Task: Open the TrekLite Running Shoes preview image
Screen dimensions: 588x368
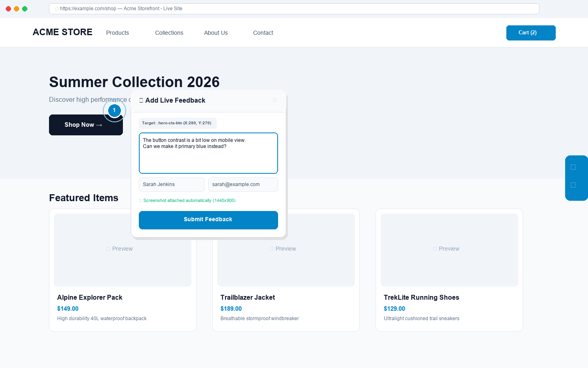Action: pos(449,250)
